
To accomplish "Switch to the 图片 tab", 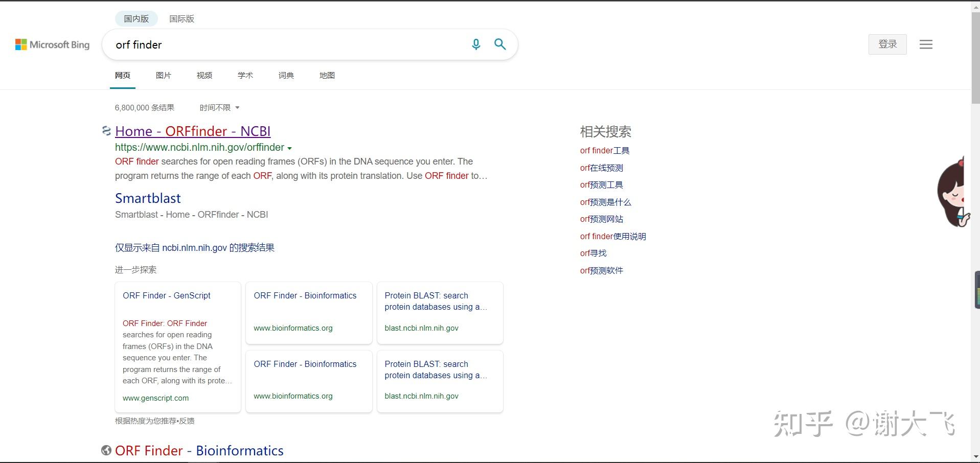I will tap(163, 75).
